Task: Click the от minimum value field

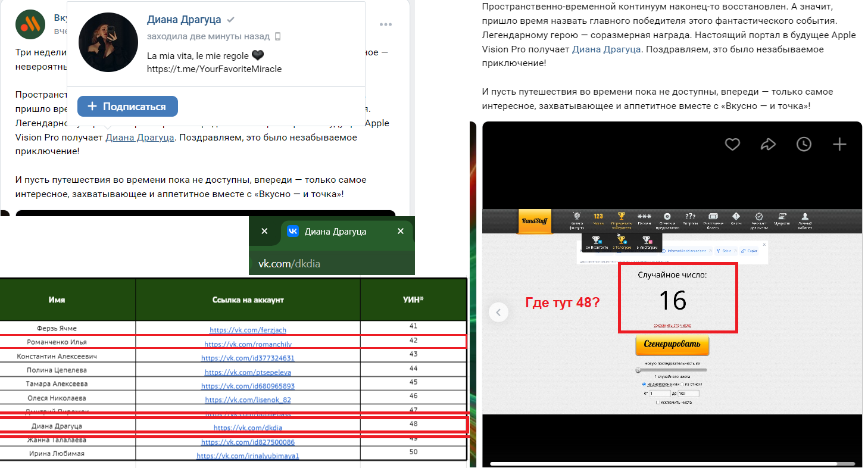Action: (x=660, y=394)
